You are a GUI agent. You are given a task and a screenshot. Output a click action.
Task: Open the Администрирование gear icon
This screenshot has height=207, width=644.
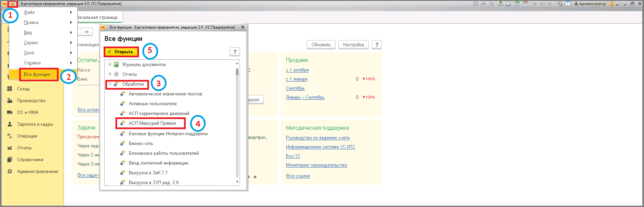(x=10, y=171)
